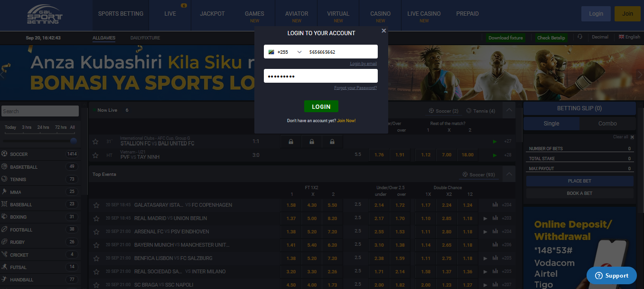Select the MMA sport icon in the sidebar
The image size is (644, 289).
5,192
